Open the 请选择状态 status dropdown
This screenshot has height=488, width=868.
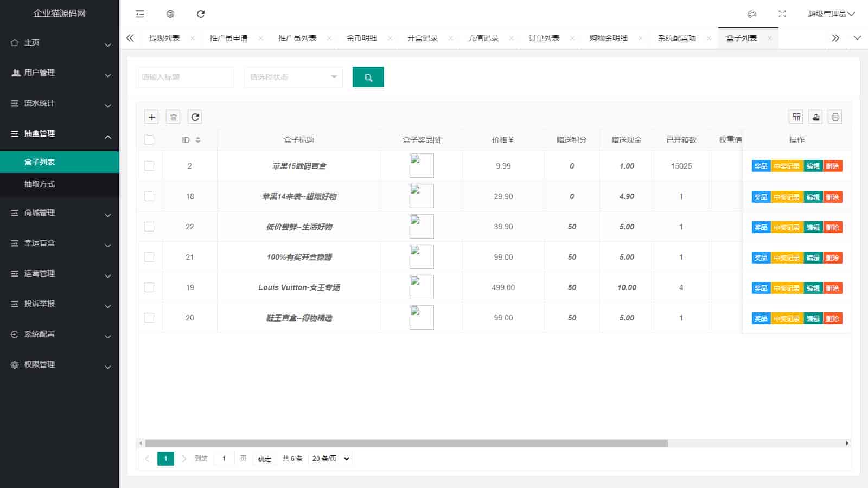click(293, 78)
